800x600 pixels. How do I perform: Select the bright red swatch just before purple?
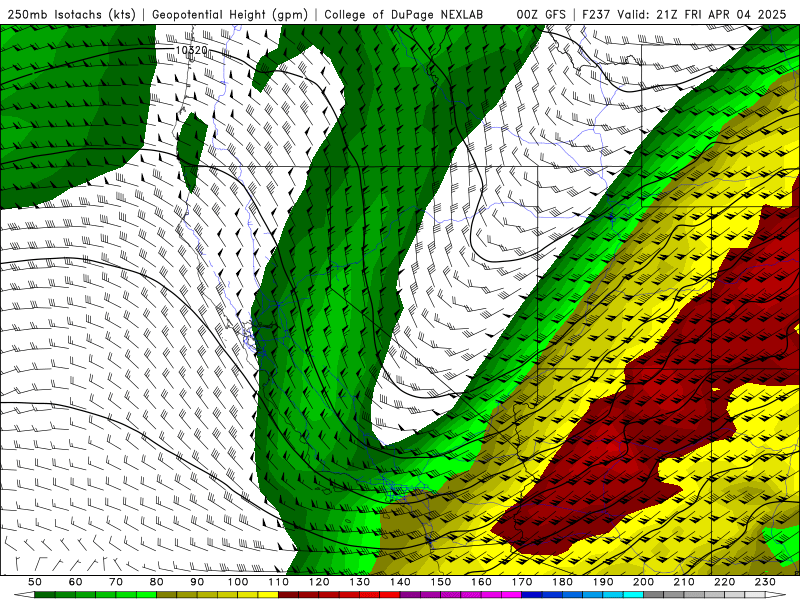390,594
